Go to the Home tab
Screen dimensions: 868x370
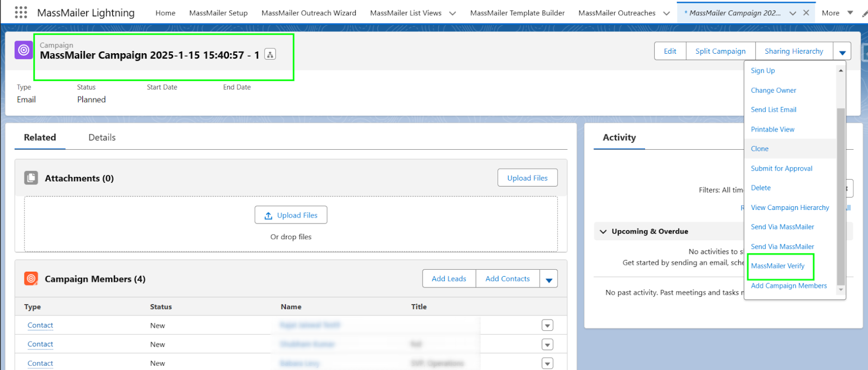tap(165, 13)
